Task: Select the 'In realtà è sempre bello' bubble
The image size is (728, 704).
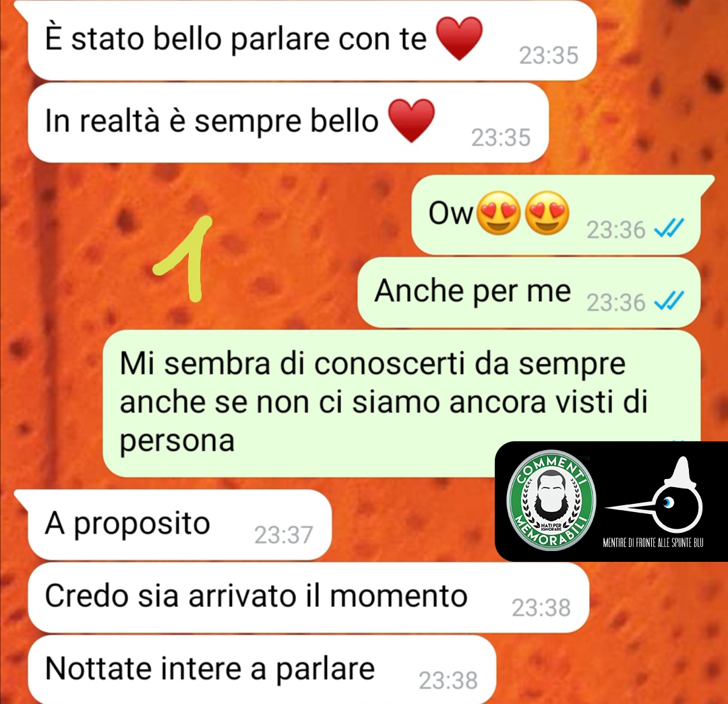Action: tap(288, 123)
